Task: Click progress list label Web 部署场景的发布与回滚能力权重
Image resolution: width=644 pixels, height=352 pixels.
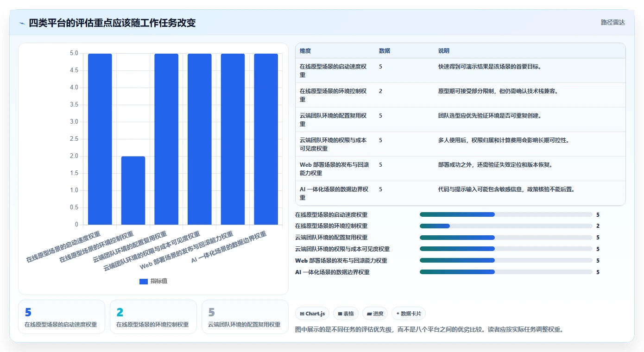Action: 341,260
